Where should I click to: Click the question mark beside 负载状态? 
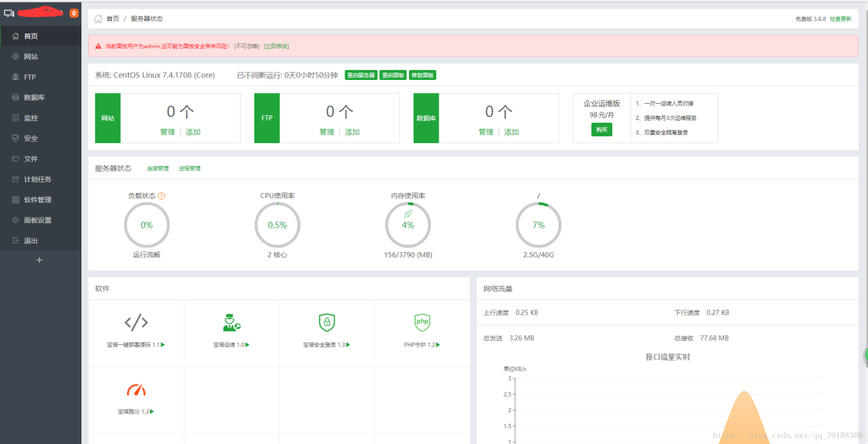pos(161,196)
